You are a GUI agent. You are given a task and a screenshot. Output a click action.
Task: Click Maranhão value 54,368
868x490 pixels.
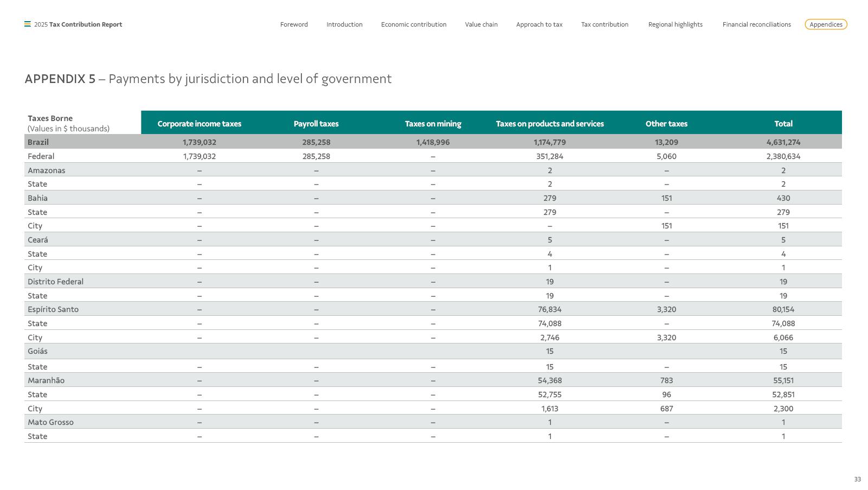coord(550,380)
